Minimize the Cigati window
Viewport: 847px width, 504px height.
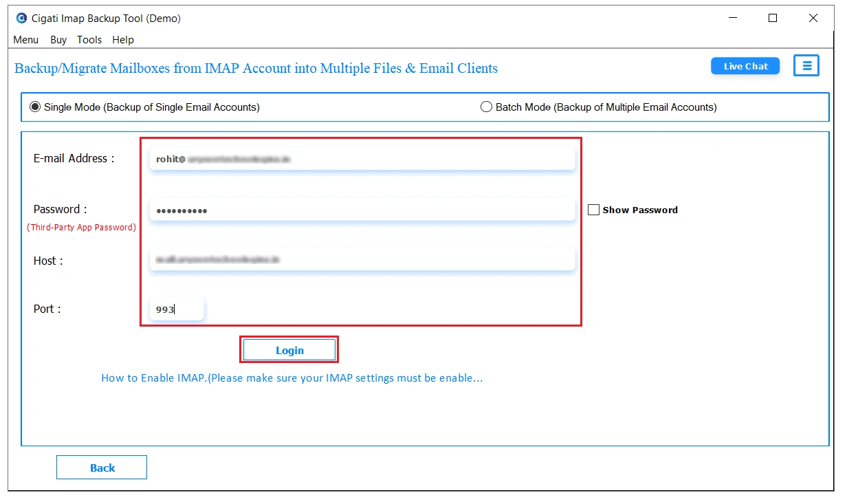click(x=732, y=19)
